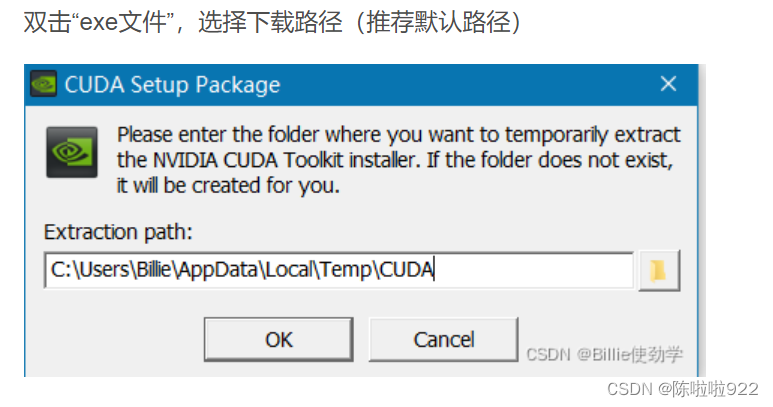Click the "CUDA Setup Package" title text

tap(172, 85)
